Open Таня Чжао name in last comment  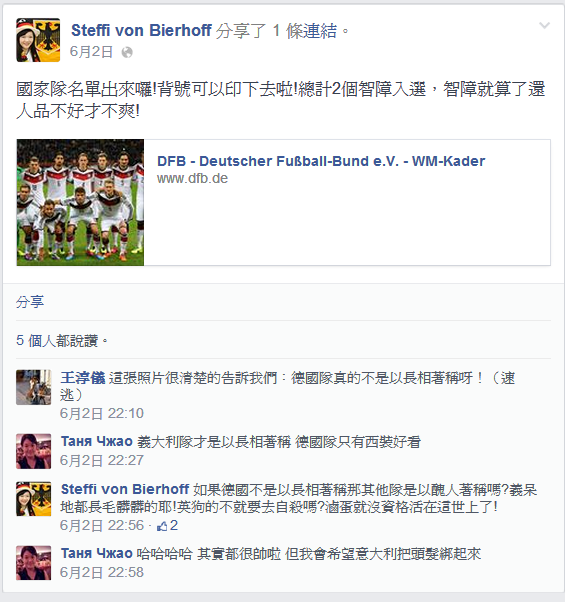click(x=97, y=553)
